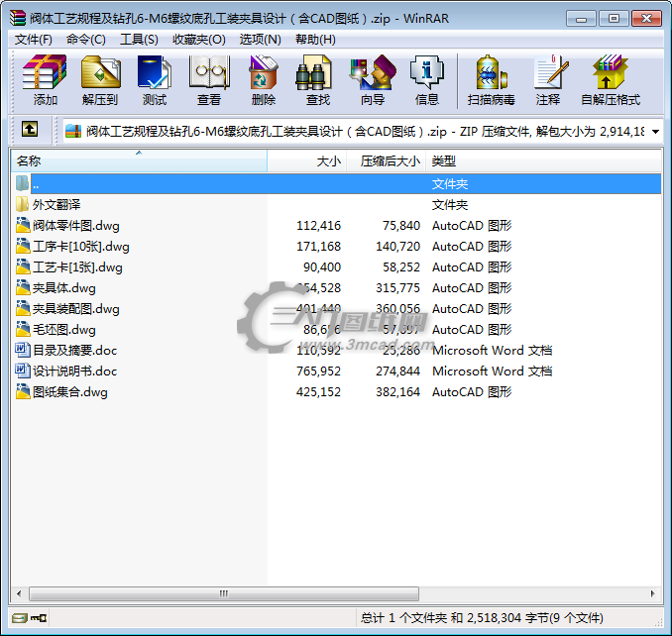Click the 删除 (Delete) toolbar icon
The width and height of the screenshot is (672, 636).
click(263, 72)
